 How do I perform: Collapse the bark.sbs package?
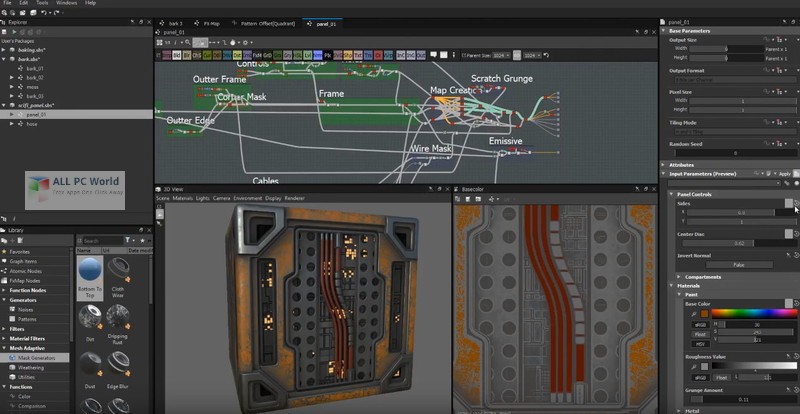4,59
